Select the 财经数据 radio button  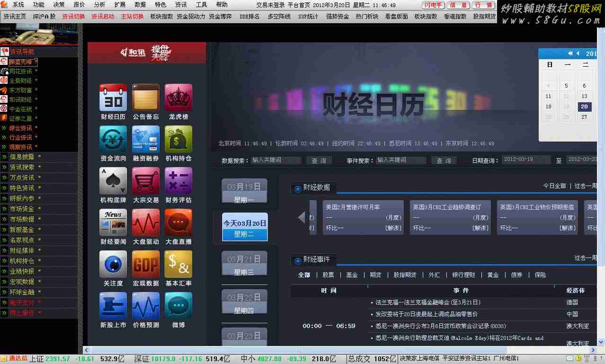pyautogui.click(x=298, y=189)
